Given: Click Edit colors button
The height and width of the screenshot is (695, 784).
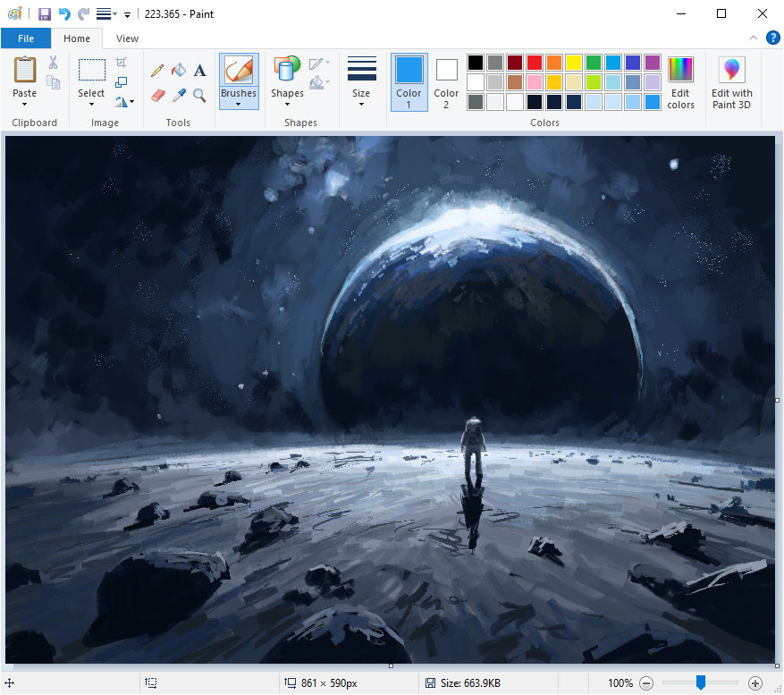Looking at the screenshot, I should [680, 82].
